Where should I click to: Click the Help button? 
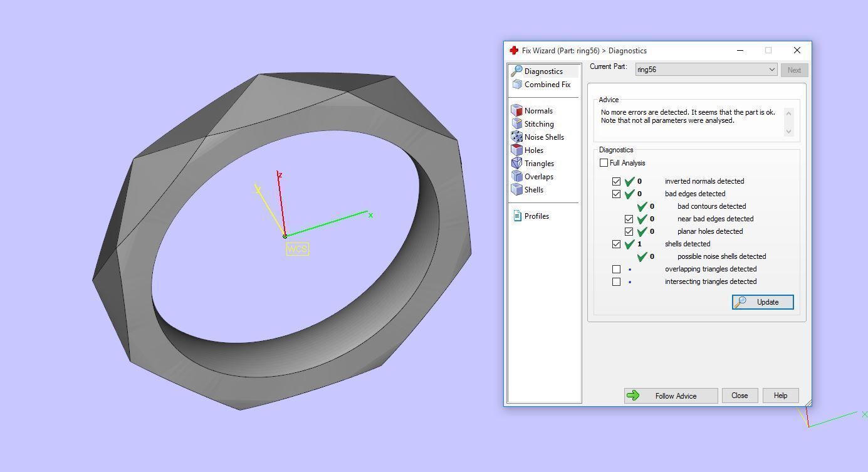pos(780,396)
